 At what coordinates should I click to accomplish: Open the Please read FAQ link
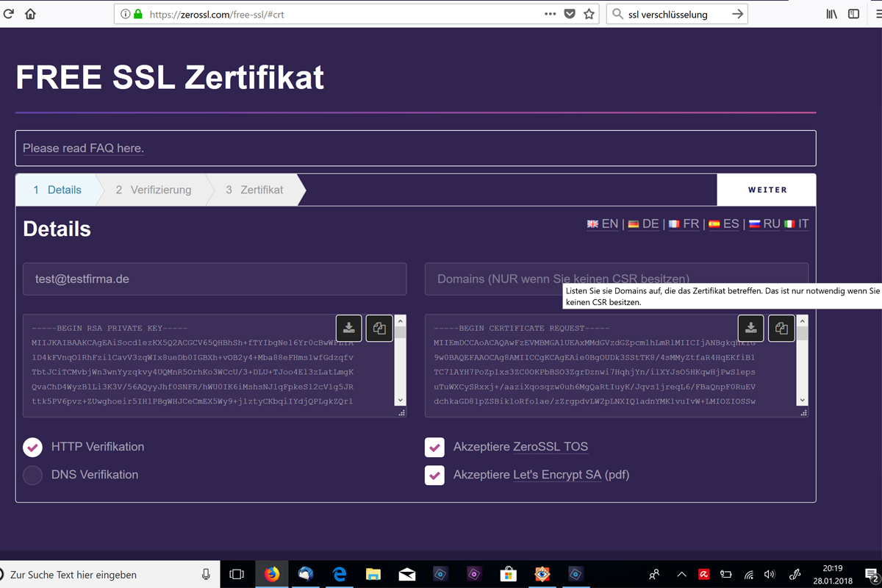click(x=83, y=148)
